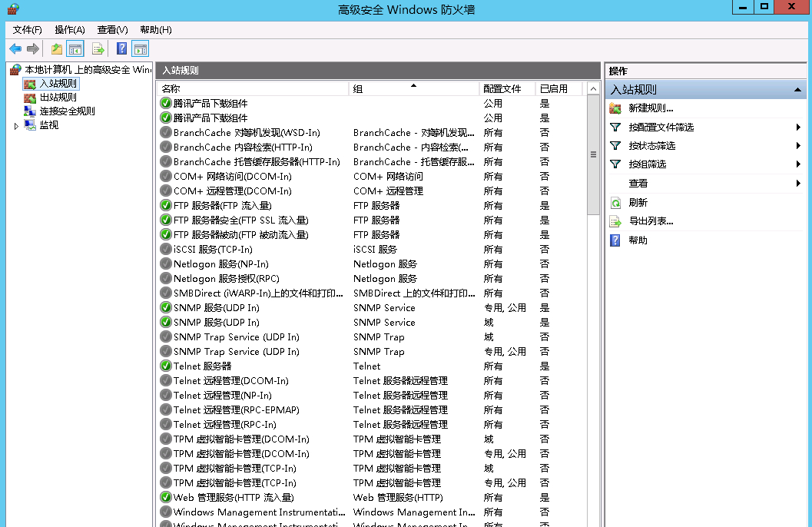
Task: Click the rule list scroll-up arrow
Action: point(594,89)
